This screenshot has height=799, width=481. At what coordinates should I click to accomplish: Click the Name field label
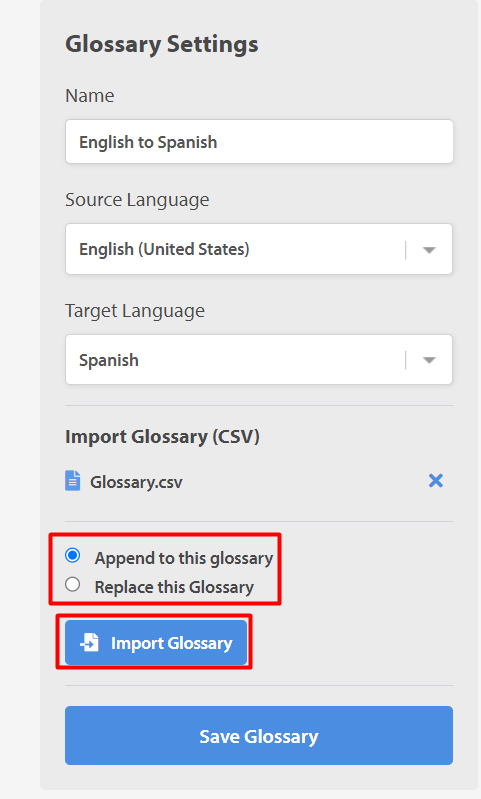[90, 96]
